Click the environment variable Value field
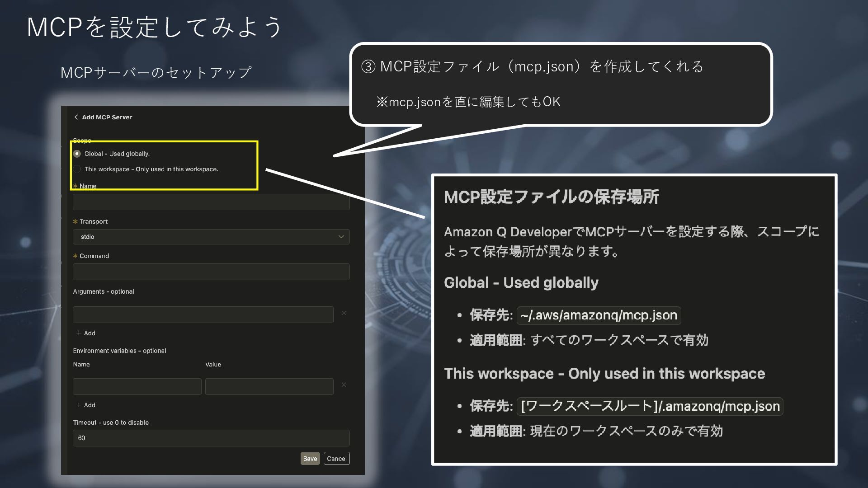 [x=269, y=386]
